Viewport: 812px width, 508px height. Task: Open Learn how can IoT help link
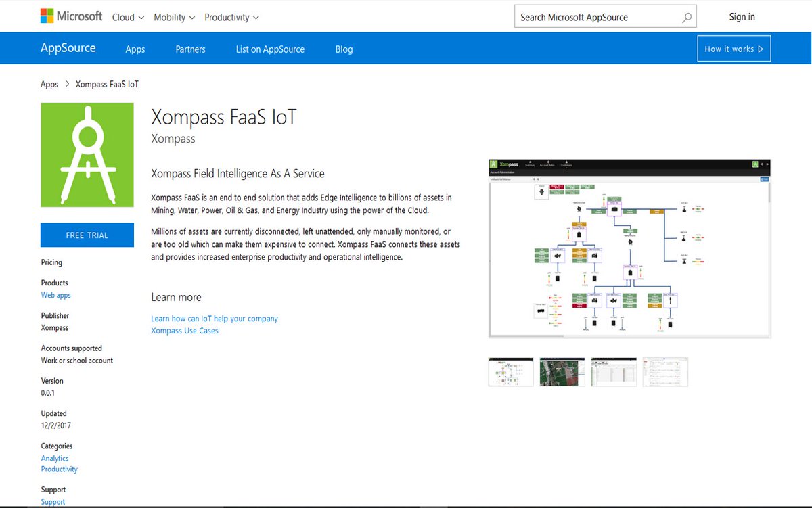coord(215,319)
